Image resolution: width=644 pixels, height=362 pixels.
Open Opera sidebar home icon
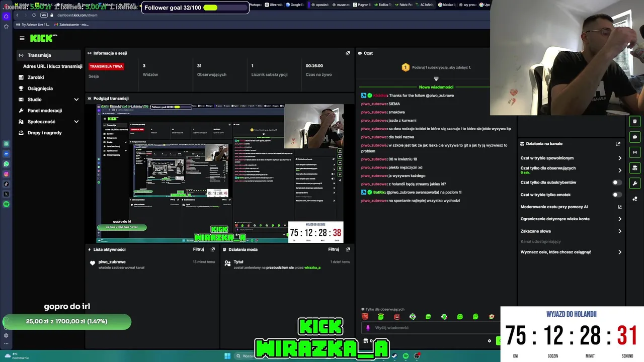click(x=6, y=16)
